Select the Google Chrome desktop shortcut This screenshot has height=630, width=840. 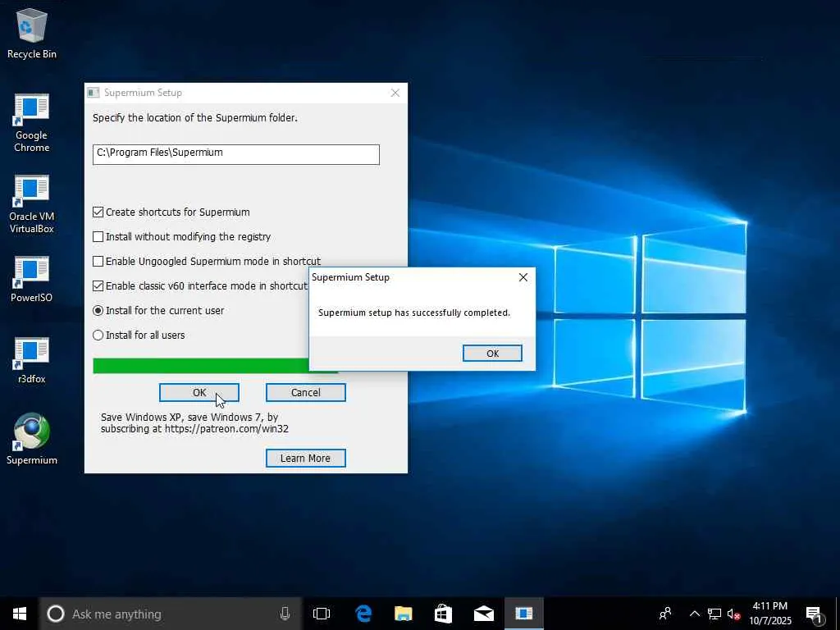point(32,123)
